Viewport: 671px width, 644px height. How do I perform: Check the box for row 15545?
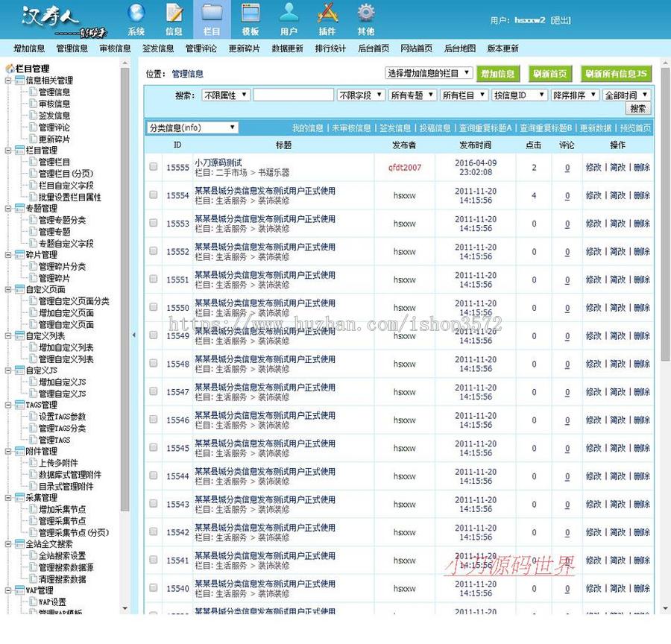coord(153,447)
